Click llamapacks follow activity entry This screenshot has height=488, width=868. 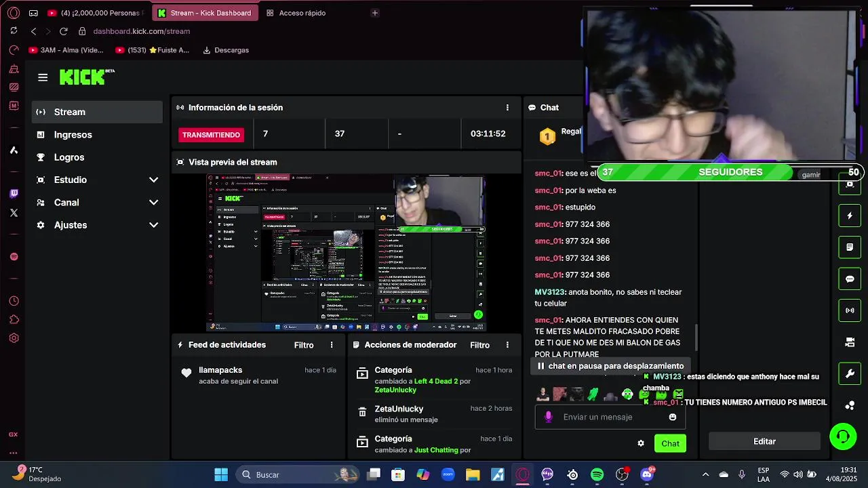tap(258, 375)
